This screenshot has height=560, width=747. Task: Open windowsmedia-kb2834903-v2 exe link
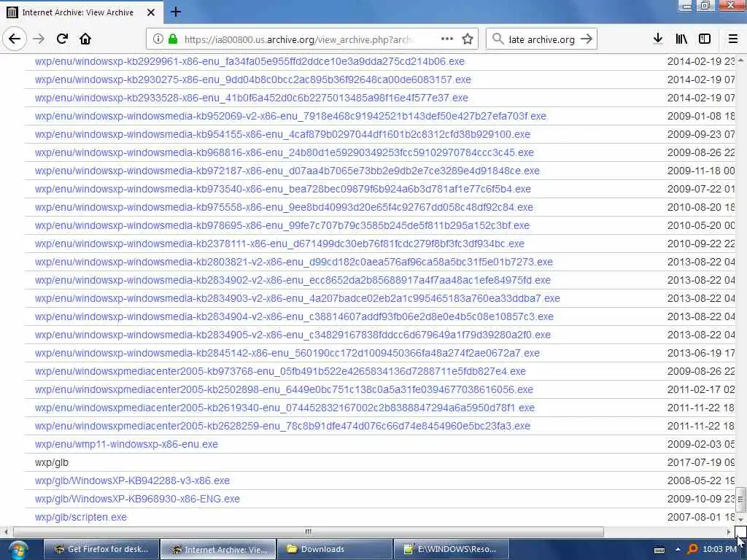(x=298, y=298)
